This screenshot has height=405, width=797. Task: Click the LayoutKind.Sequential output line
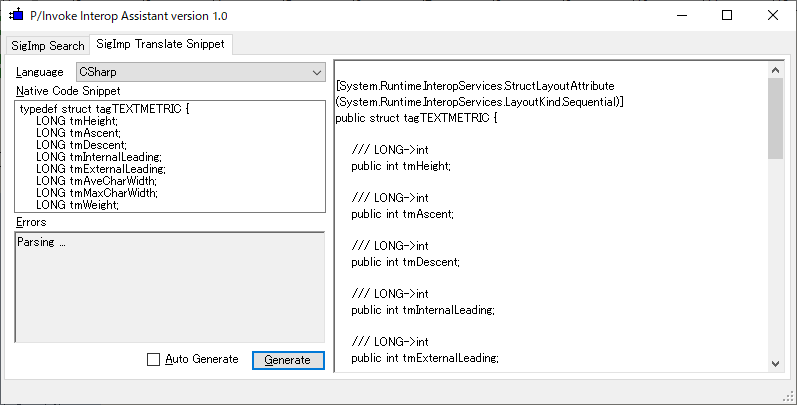click(479, 102)
